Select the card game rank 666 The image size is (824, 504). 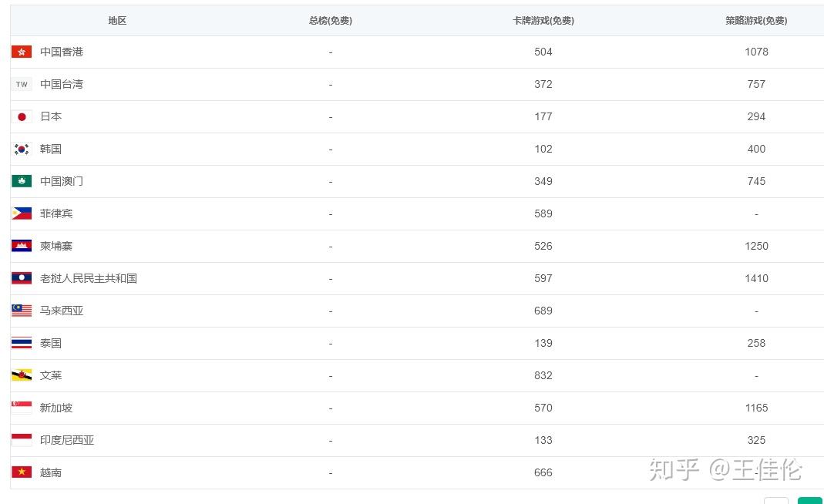point(543,472)
